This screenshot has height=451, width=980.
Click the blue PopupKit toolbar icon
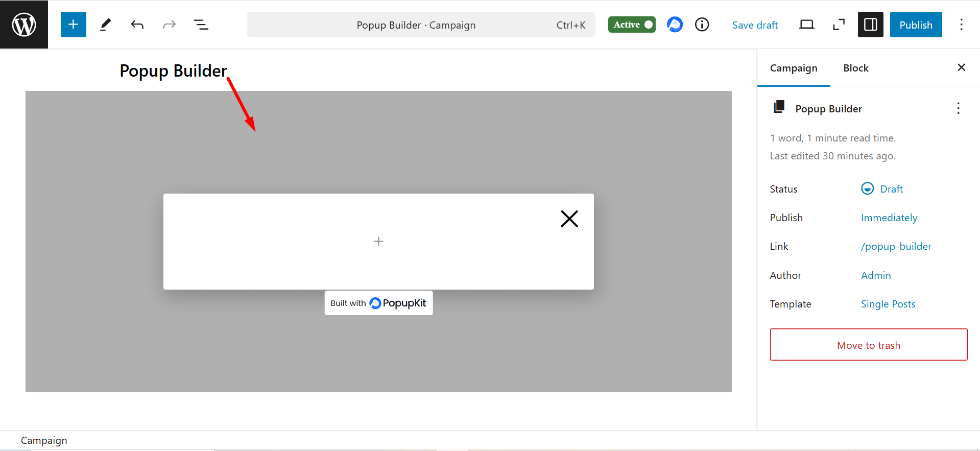675,25
